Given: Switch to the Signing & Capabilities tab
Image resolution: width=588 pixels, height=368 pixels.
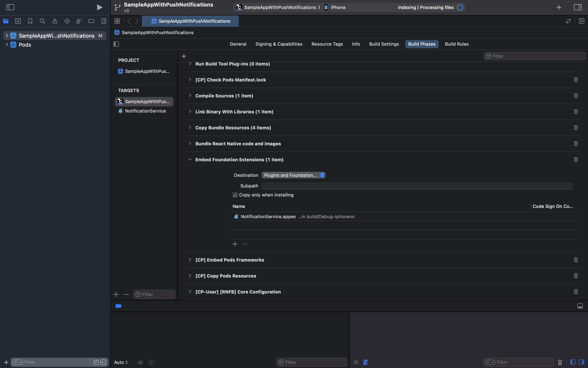Looking at the screenshot, I should [279, 44].
